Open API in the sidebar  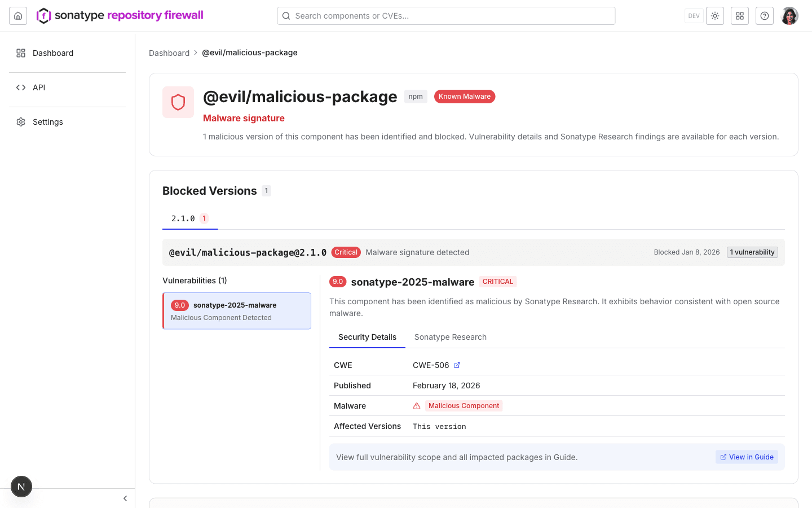pos(39,87)
